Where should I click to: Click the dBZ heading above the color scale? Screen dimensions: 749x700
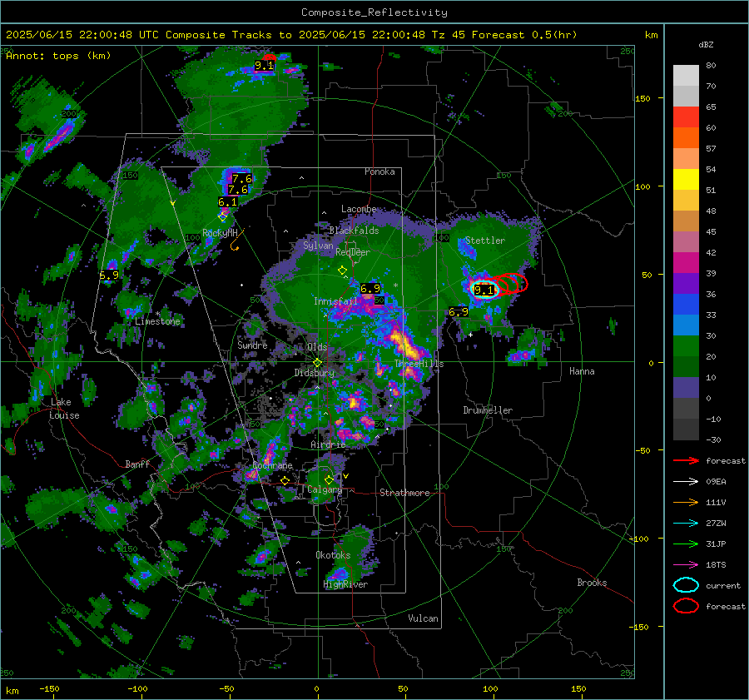(706, 44)
